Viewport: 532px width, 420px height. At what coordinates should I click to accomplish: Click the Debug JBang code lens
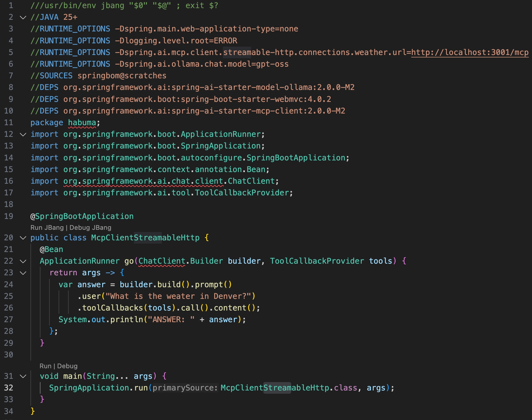[x=90, y=228]
